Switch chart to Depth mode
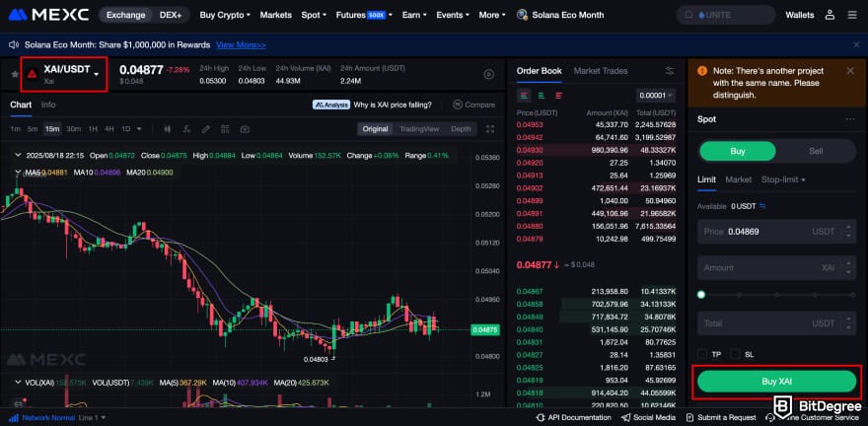This screenshot has height=426, width=868. (x=461, y=129)
